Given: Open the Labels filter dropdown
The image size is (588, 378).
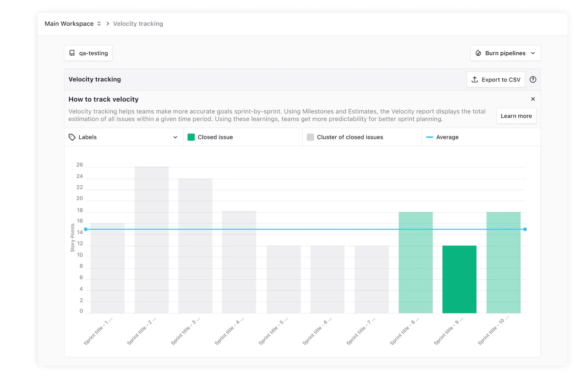Looking at the screenshot, I should tap(124, 137).
